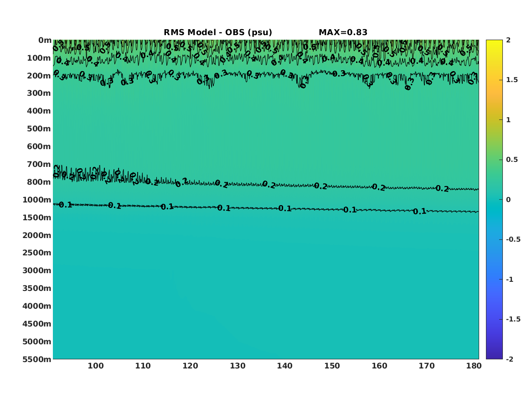The height and width of the screenshot is (399, 532).
Task: Click the "120" horizontal axis tick label
Action: tap(191, 366)
